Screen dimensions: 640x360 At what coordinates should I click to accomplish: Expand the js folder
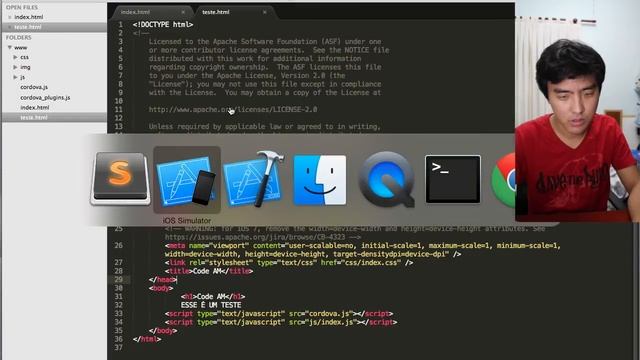click(x=16, y=77)
